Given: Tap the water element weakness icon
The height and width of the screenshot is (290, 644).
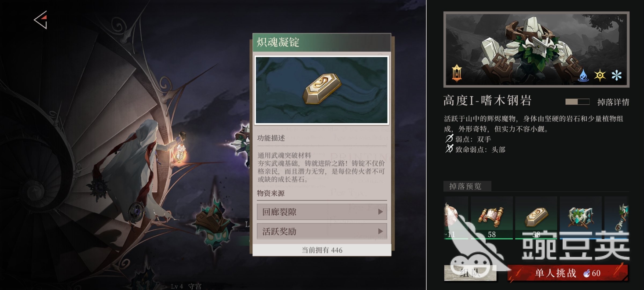Looking at the screenshot, I should point(583,75).
